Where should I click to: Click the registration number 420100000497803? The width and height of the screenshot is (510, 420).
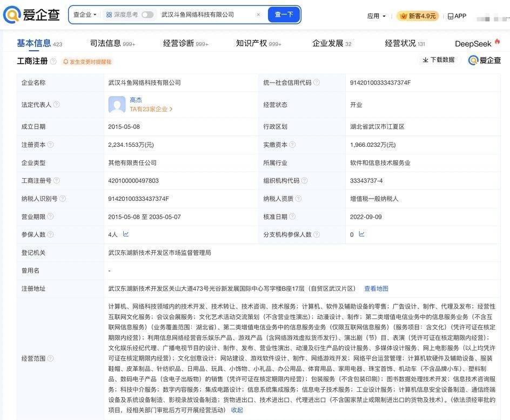point(133,181)
